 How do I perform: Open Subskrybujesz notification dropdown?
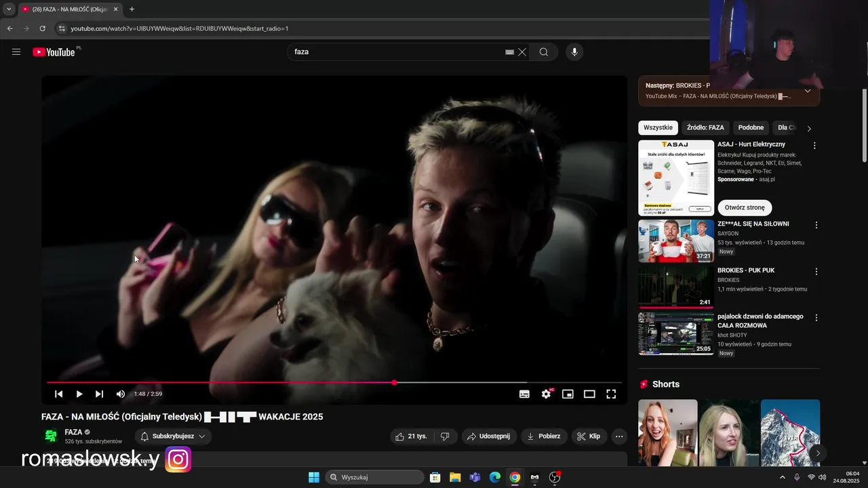click(x=173, y=436)
